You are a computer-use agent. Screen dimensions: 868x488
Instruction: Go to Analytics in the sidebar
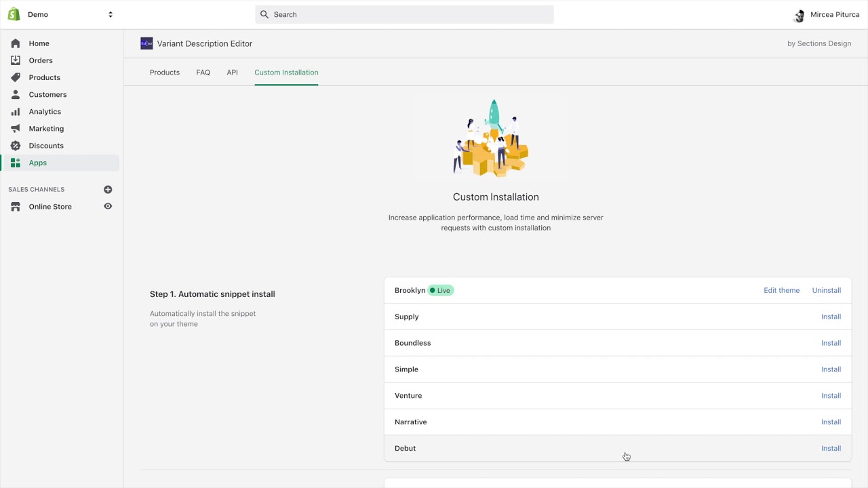[45, 111]
